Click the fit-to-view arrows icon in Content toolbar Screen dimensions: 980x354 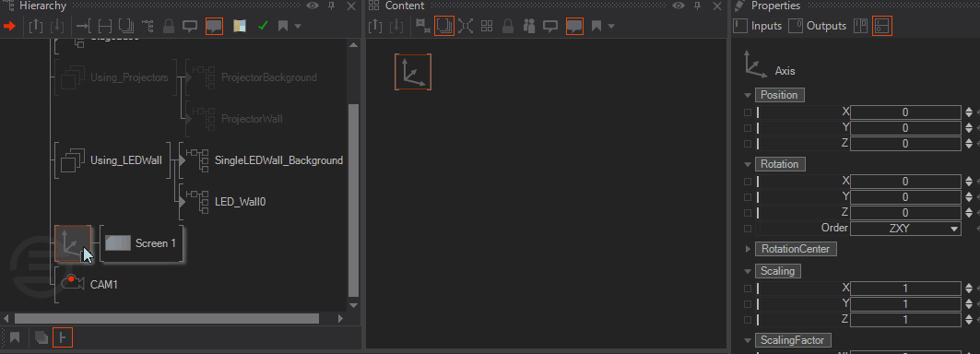[x=466, y=26]
